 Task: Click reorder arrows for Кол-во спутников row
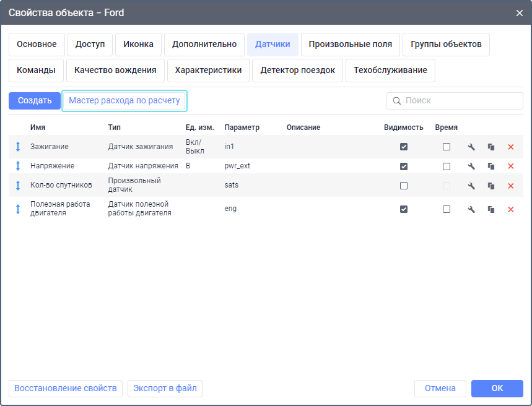click(x=18, y=186)
